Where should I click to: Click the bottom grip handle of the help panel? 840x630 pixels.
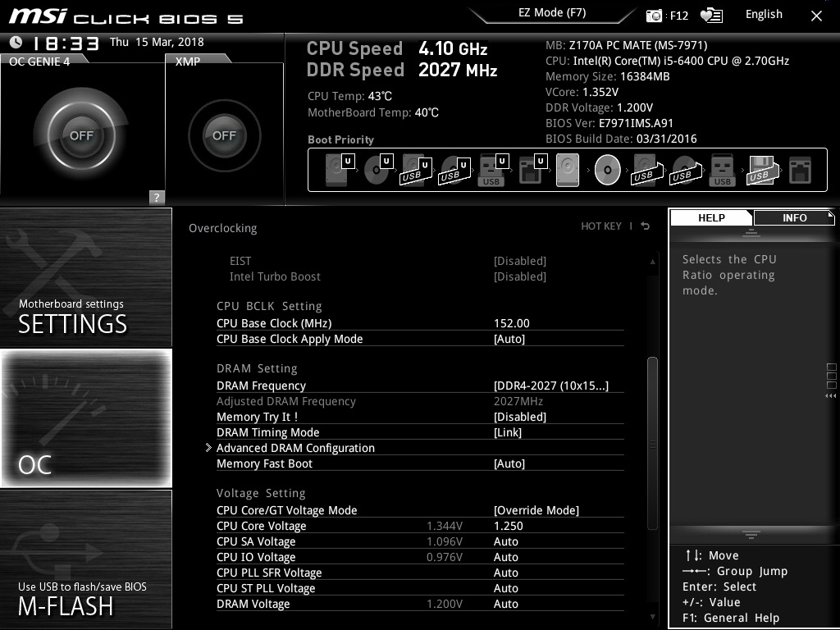(751, 534)
